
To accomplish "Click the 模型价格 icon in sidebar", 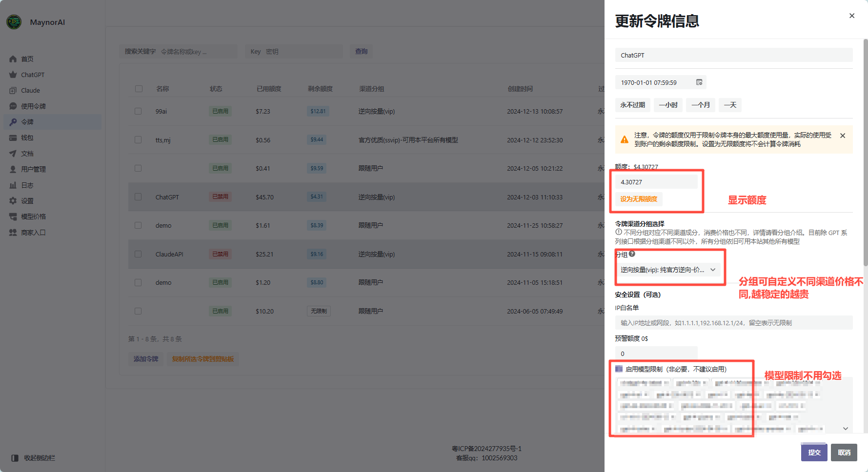I will tap(13, 216).
